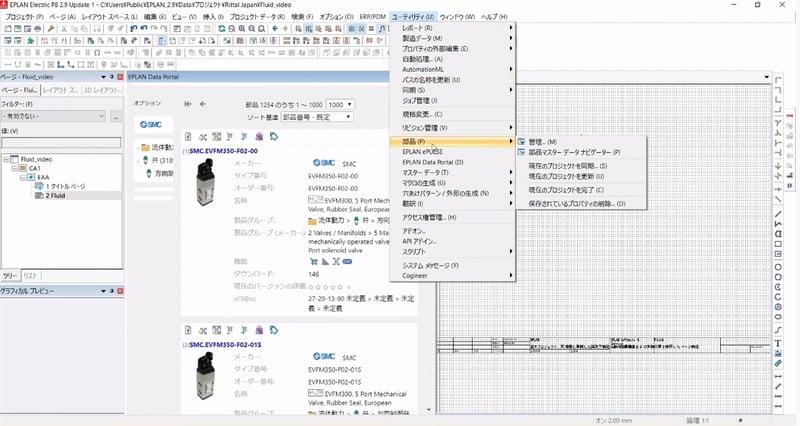Click the hyperlink icon on right toolbar
The height and width of the screenshot is (426, 800).
click(x=778, y=363)
